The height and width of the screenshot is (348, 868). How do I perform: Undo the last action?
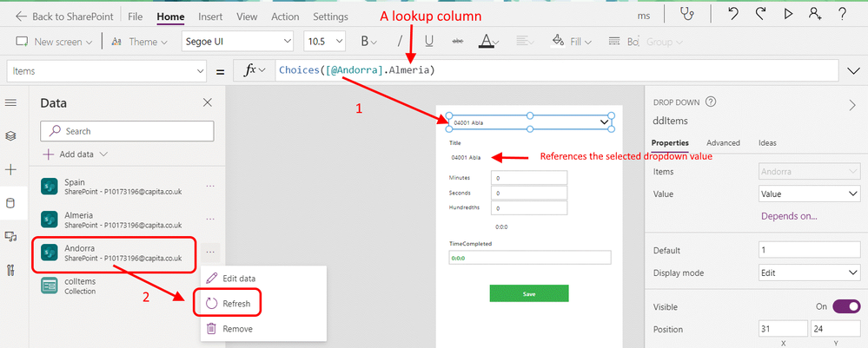tap(733, 15)
